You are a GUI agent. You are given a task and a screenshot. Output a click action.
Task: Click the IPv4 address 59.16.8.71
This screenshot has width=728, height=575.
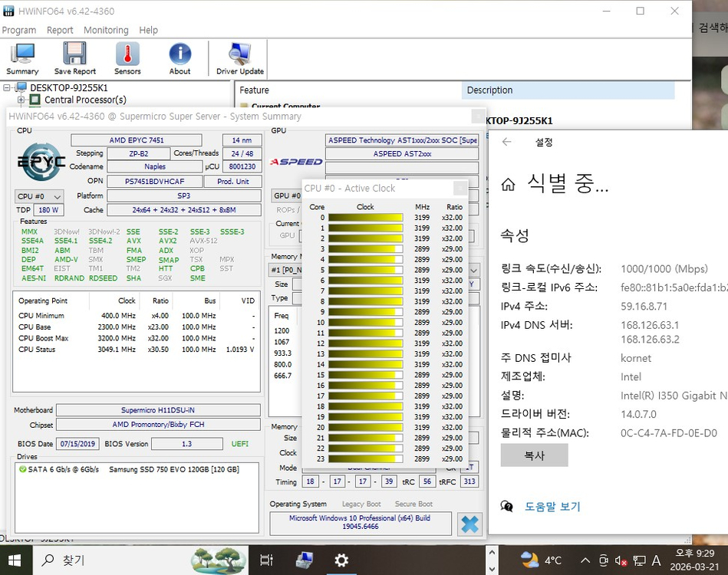[644, 307]
